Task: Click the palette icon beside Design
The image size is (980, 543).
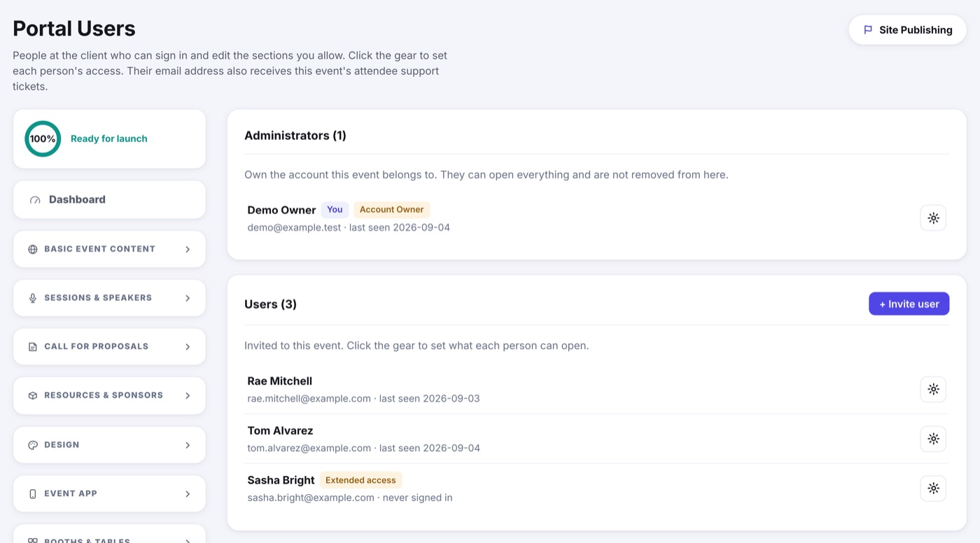Action: click(x=33, y=445)
